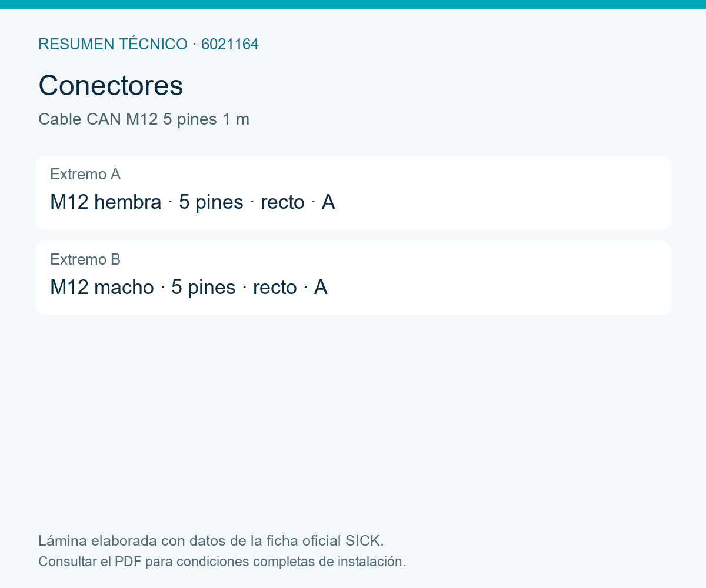706x588 pixels.
Task: Click the Consultar el PDF footer note
Action: pyautogui.click(x=222, y=562)
